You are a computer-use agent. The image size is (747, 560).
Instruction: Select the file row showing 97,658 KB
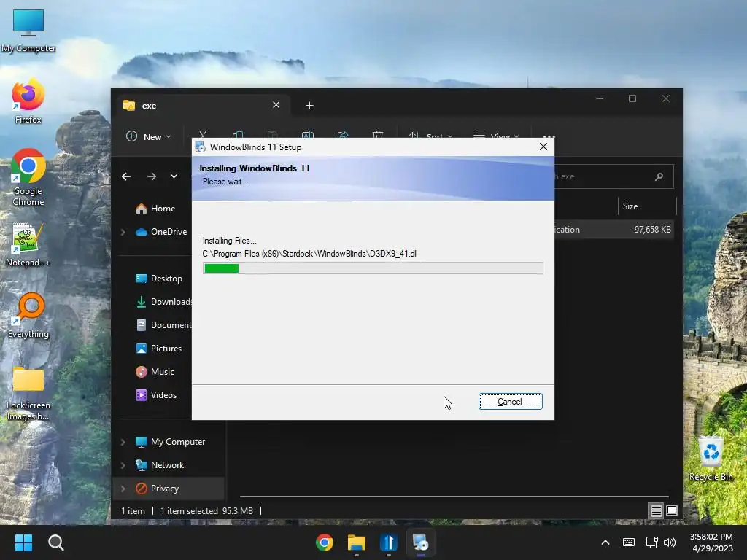614,230
